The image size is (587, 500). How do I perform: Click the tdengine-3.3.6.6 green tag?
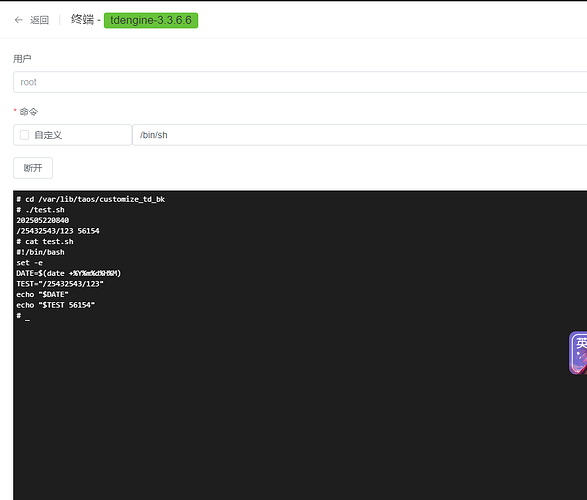pos(151,20)
